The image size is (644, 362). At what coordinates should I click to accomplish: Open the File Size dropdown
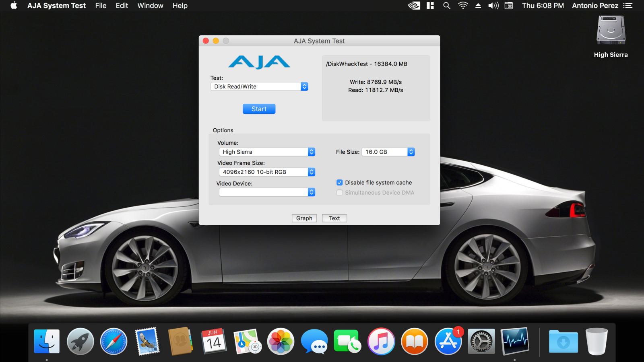388,152
